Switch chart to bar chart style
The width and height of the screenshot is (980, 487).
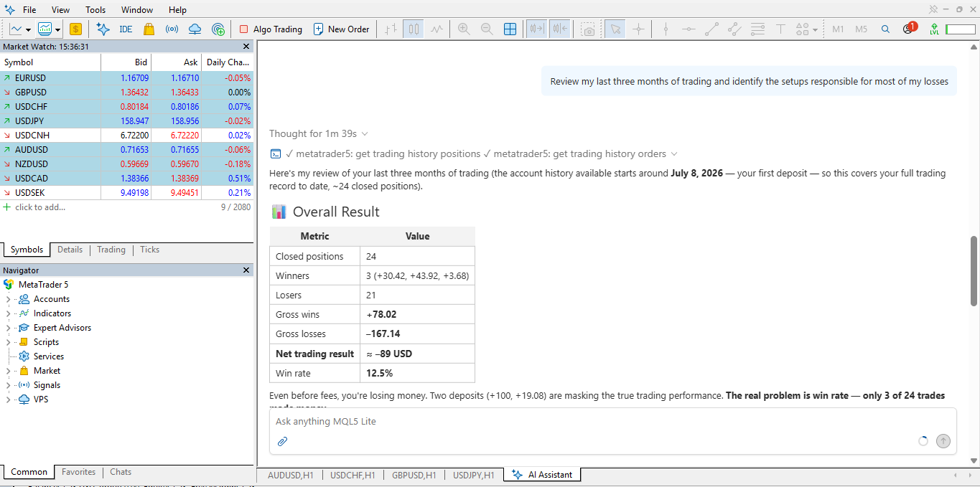(391, 29)
